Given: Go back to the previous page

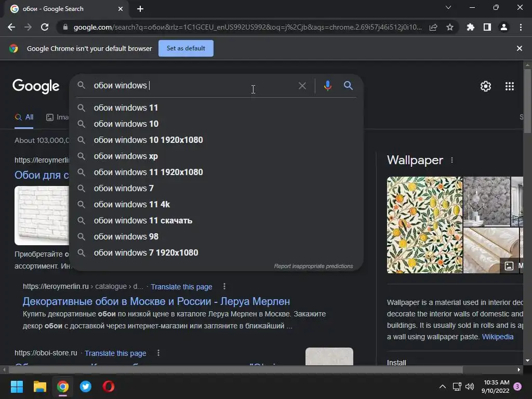Looking at the screenshot, I should (11, 27).
